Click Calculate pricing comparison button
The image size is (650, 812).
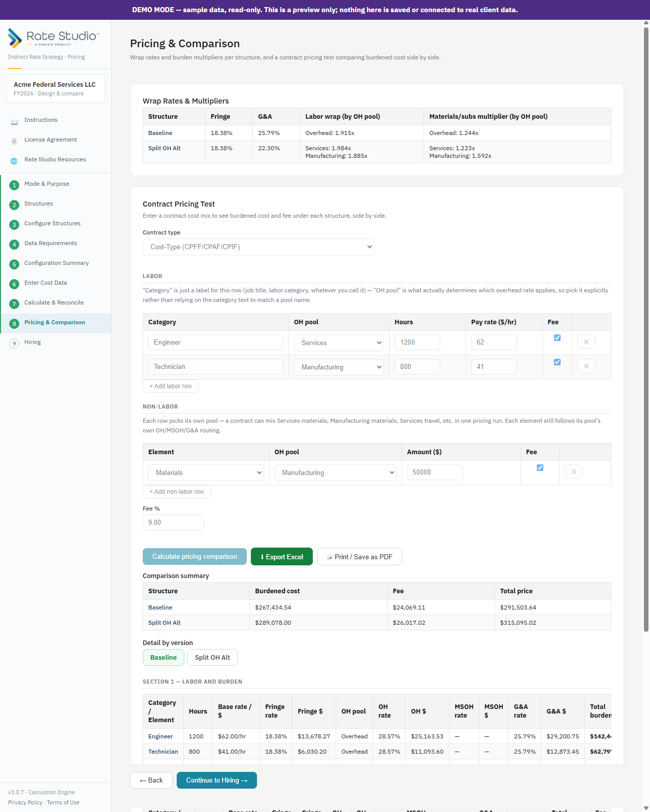coord(194,557)
